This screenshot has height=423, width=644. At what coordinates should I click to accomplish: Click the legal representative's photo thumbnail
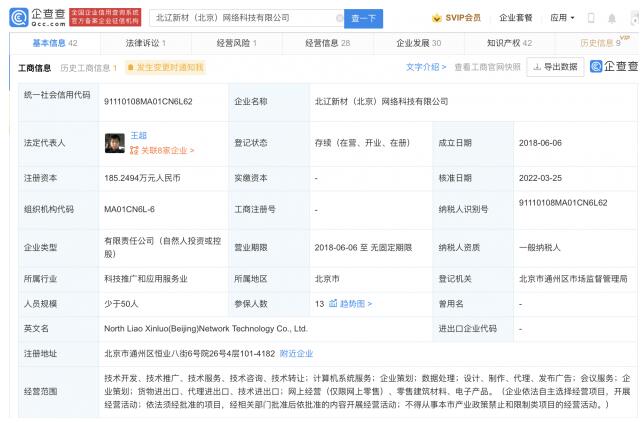[115, 143]
